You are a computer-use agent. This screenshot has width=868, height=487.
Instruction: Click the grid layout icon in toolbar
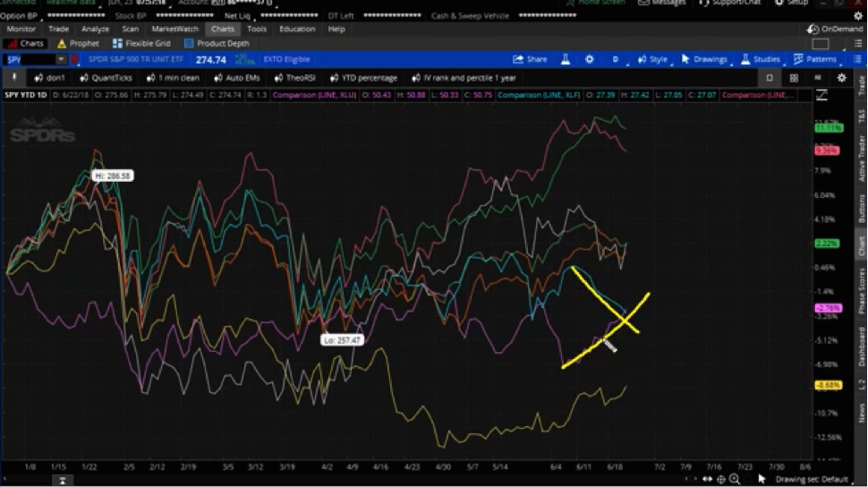pos(794,78)
